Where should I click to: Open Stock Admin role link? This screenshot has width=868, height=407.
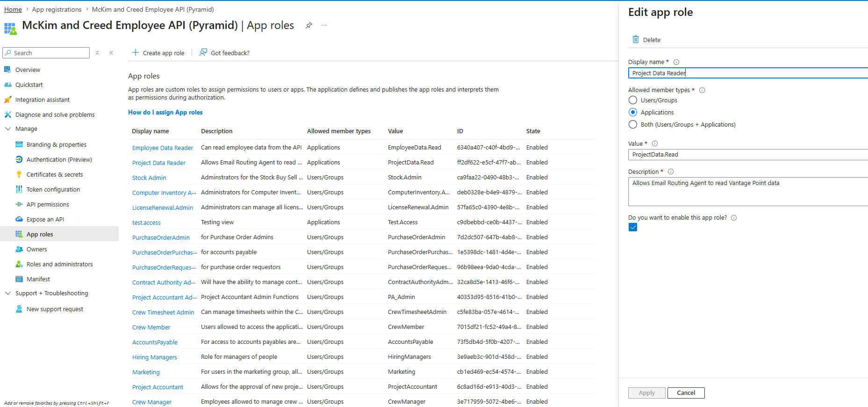(x=149, y=178)
